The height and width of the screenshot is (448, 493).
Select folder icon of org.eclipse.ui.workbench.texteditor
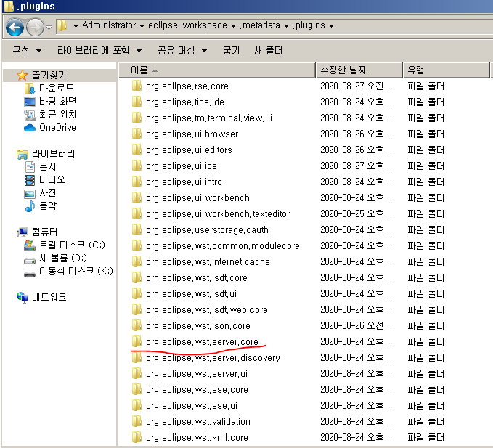tap(137, 213)
